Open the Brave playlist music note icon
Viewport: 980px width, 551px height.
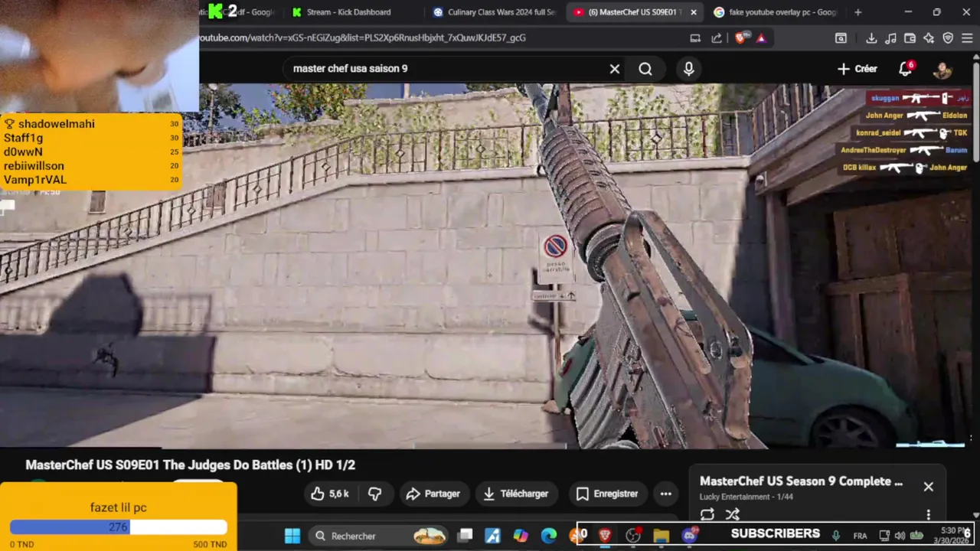pyautogui.click(x=890, y=37)
